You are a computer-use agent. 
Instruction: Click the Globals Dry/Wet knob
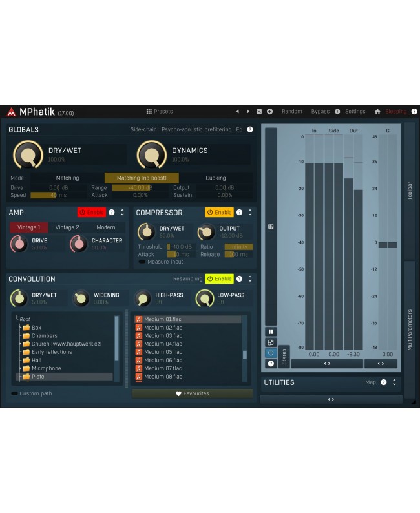pos(28,155)
